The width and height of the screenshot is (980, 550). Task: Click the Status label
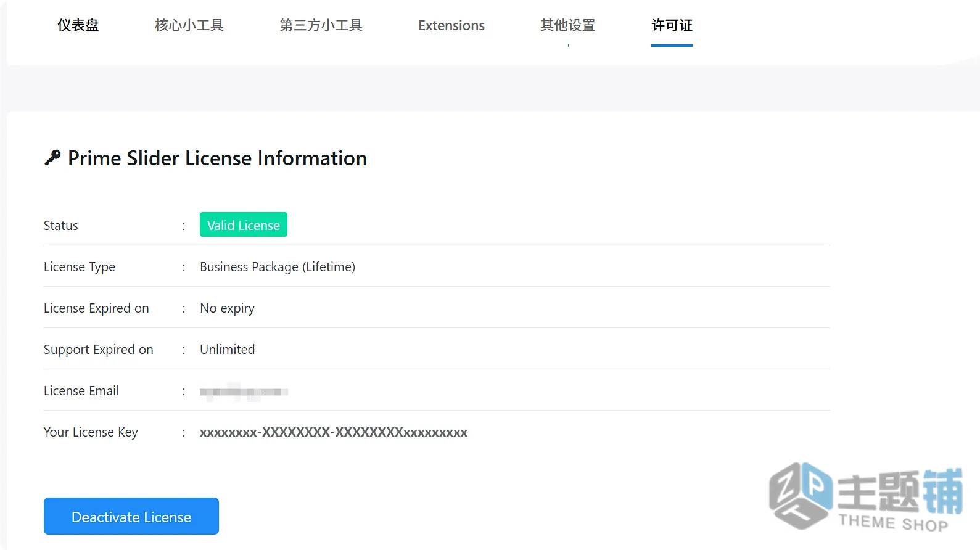coord(61,226)
